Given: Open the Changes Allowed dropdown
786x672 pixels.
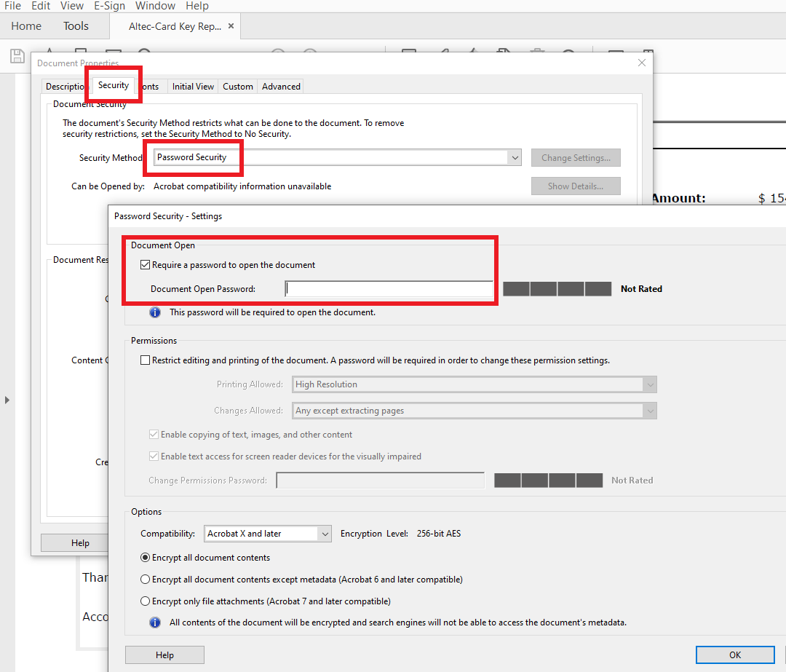Looking at the screenshot, I should click(475, 411).
